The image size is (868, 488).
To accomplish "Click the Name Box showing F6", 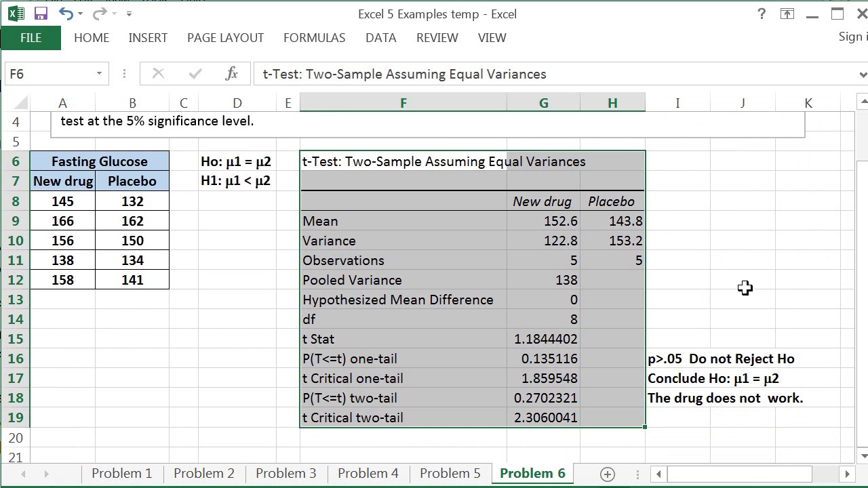I will coord(49,74).
